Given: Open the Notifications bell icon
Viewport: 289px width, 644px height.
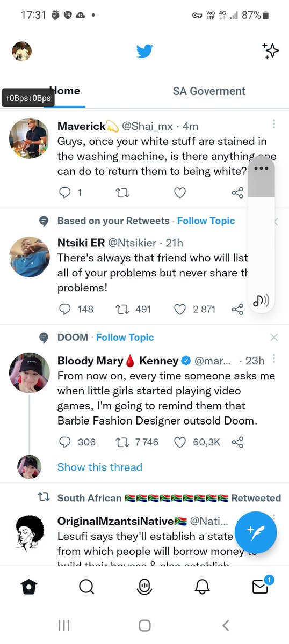Looking at the screenshot, I should (x=202, y=587).
